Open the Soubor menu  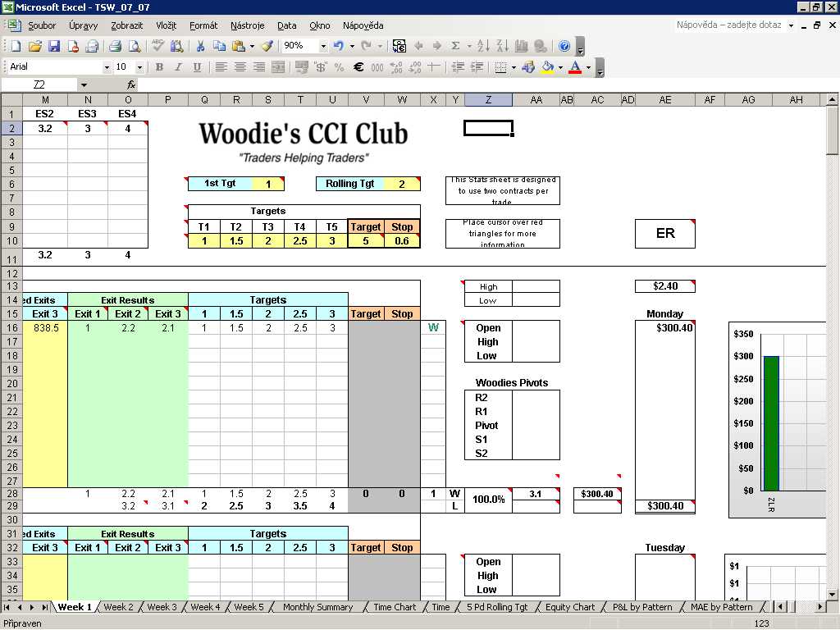coord(42,25)
